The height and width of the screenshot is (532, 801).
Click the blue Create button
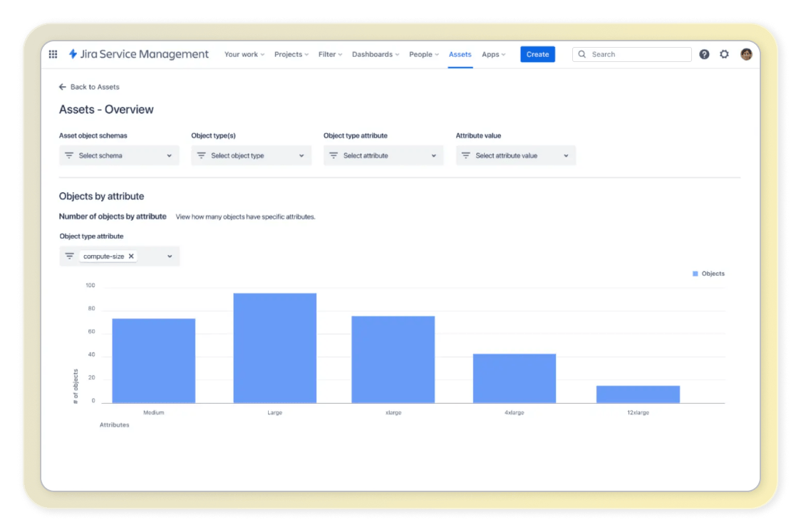click(537, 54)
